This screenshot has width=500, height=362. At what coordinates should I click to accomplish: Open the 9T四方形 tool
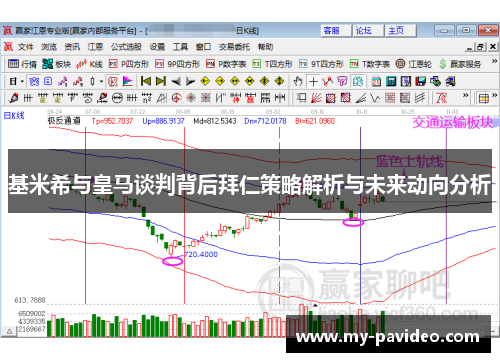(321, 64)
